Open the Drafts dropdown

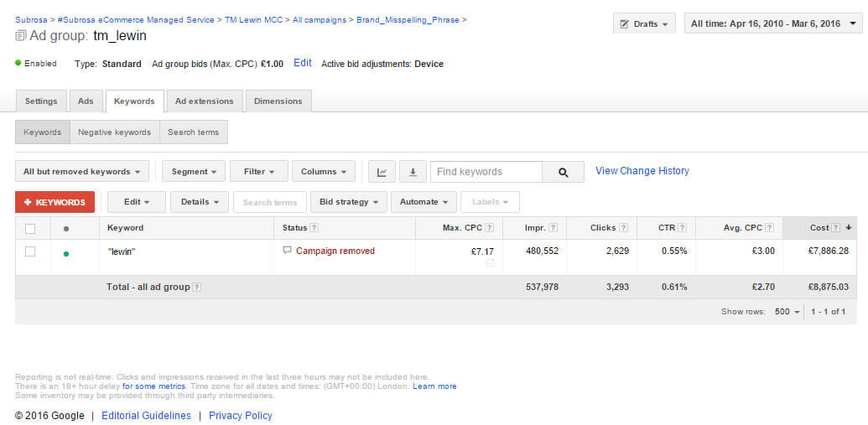tap(644, 23)
